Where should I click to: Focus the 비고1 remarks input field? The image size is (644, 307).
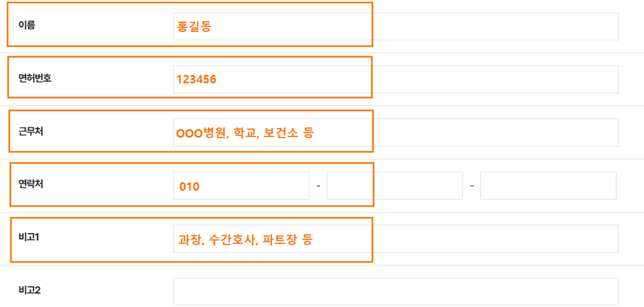pyautogui.click(x=396, y=239)
